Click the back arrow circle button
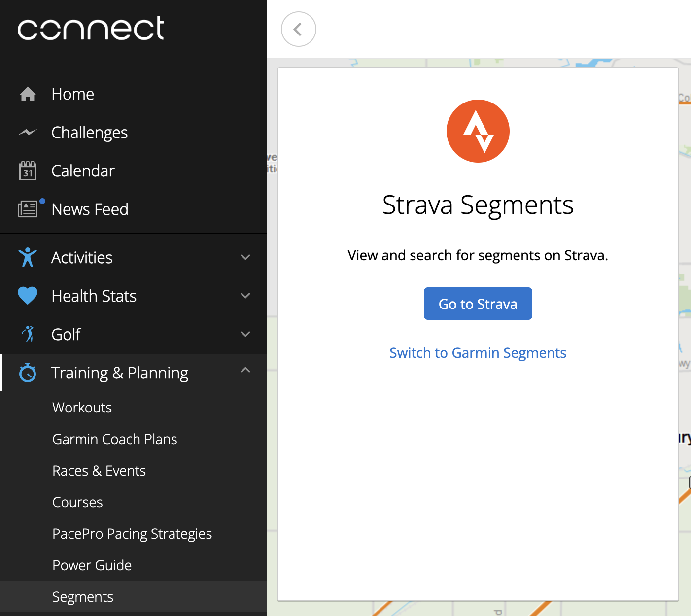This screenshot has width=691, height=616. click(x=299, y=29)
